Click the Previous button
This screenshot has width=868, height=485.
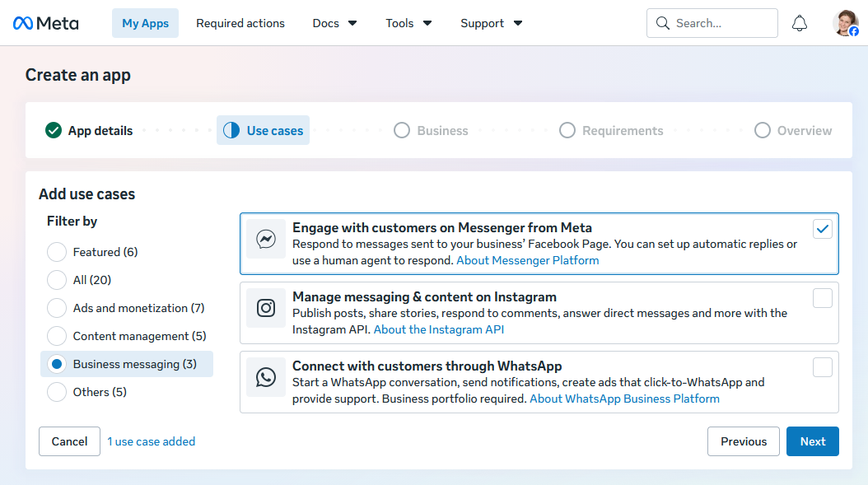744,441
